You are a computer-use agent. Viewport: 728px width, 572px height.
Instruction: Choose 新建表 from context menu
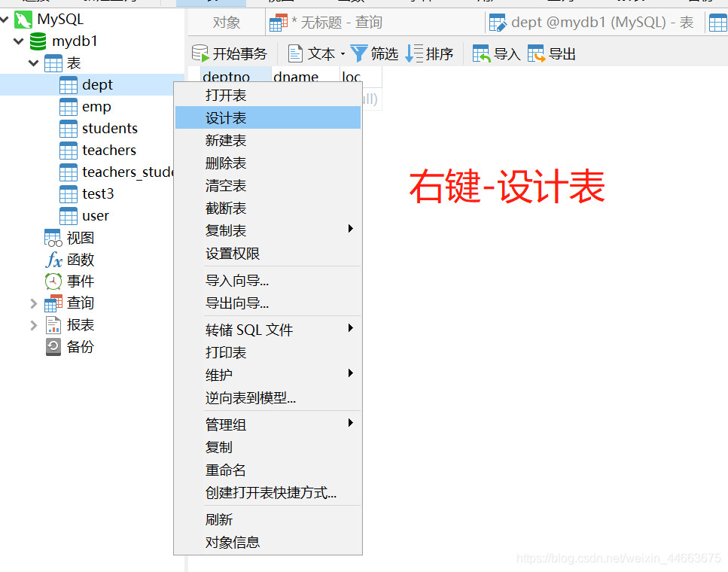268,140
